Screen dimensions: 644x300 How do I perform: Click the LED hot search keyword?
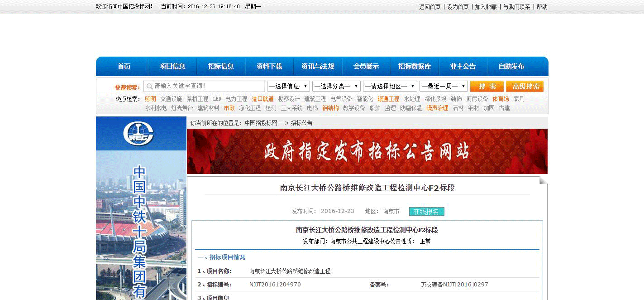coord(217,99)
